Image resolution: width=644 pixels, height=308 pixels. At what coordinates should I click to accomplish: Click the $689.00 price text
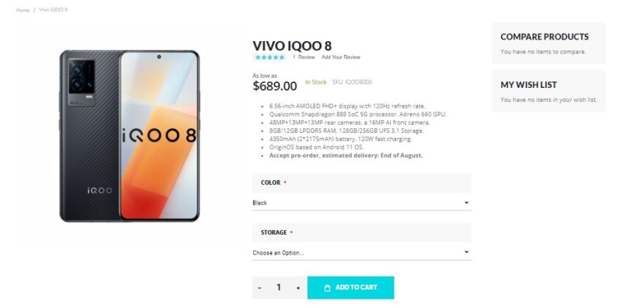pos(275,87)
